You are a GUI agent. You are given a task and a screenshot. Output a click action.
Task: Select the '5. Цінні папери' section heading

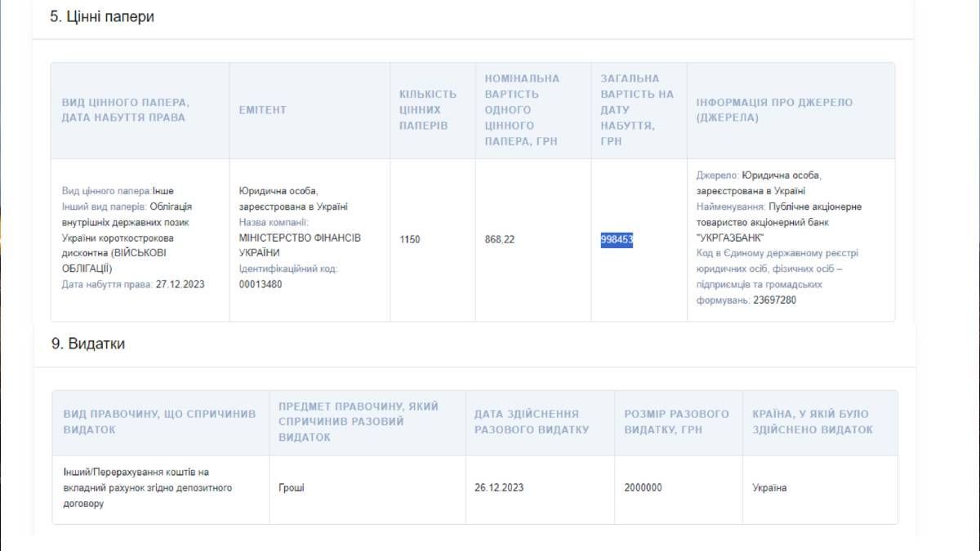click(102, 17)
